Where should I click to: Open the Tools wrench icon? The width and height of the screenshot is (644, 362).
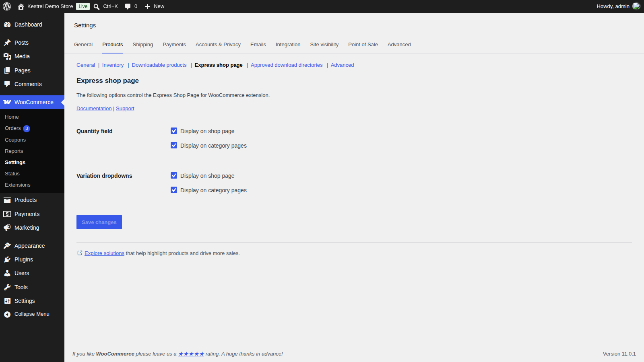7,287
